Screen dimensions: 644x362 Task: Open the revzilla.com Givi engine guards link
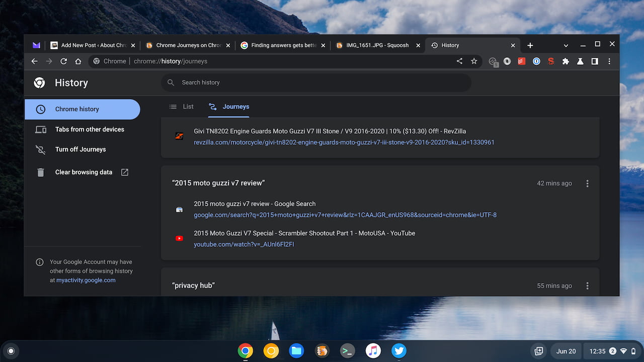tap(344, 142)
